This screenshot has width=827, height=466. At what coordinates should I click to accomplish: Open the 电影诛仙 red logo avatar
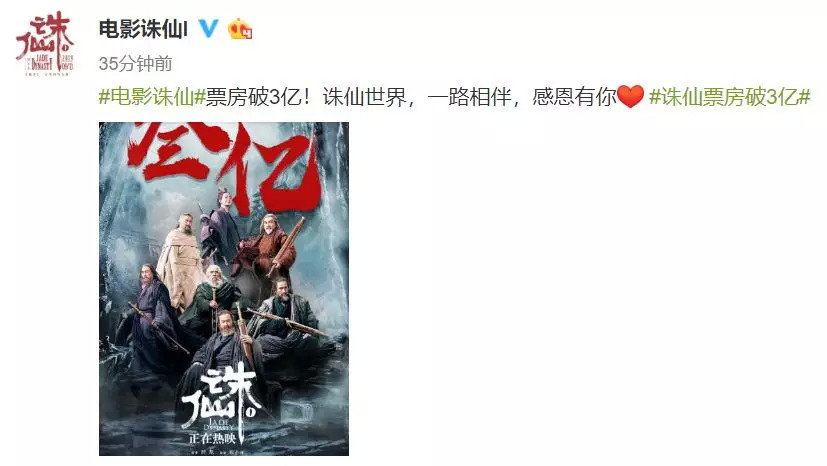[x=45, y=44]
